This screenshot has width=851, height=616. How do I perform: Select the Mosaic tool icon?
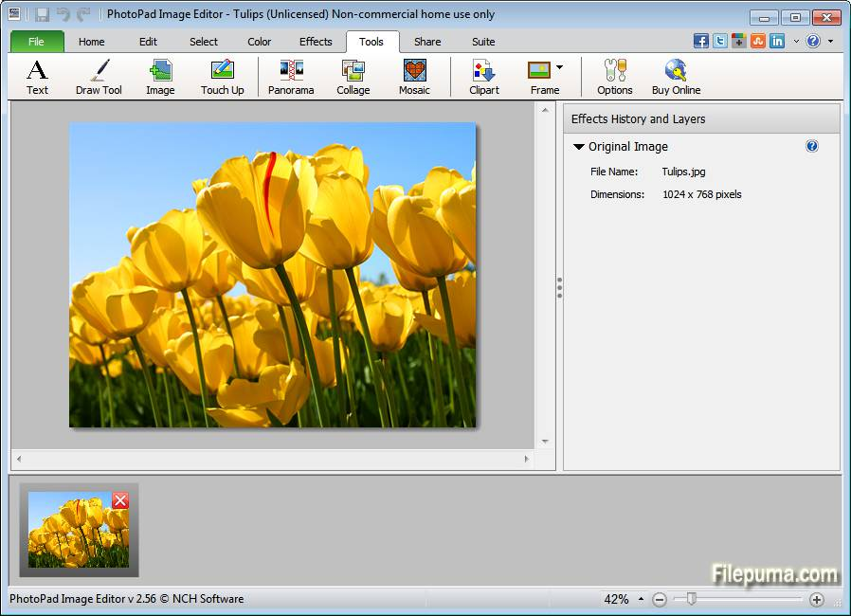(x=414, y=71)
